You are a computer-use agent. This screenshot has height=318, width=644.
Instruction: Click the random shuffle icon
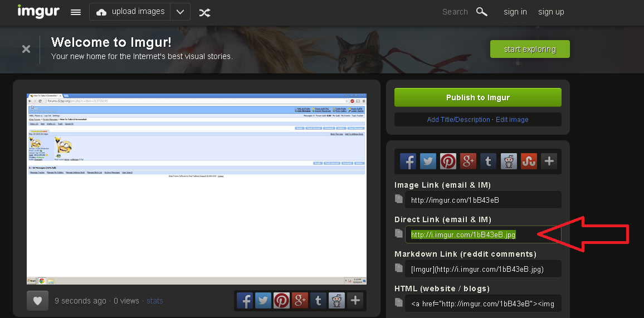204,12
